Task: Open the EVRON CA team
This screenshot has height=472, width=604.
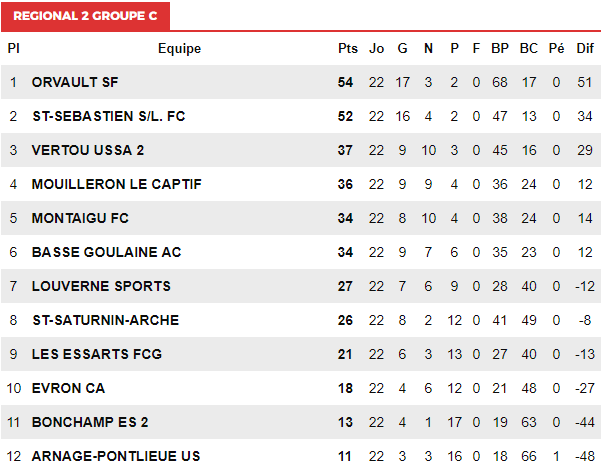Action: click(68, 388)
